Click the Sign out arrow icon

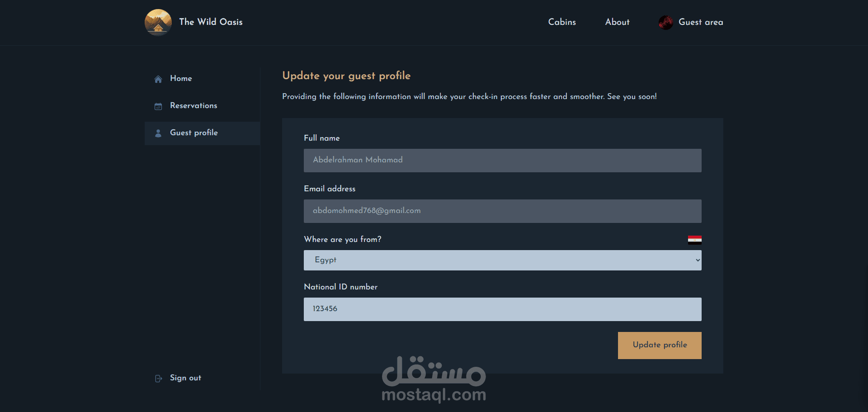coord(158,379)
